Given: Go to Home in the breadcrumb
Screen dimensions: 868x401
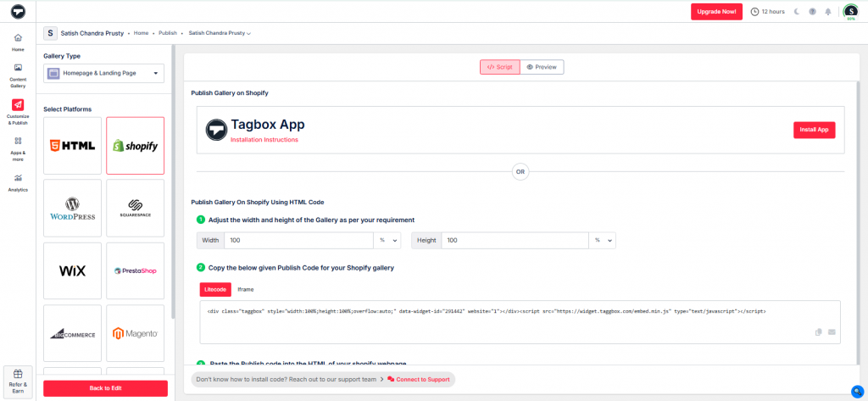Looking at the screenshot, I should [x=142, y=33].
